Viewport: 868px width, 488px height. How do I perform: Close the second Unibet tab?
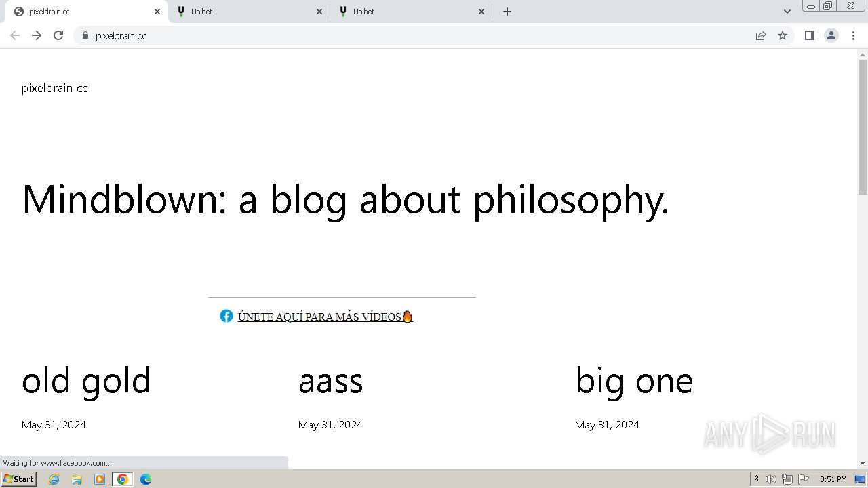click(x=481, y=12)
